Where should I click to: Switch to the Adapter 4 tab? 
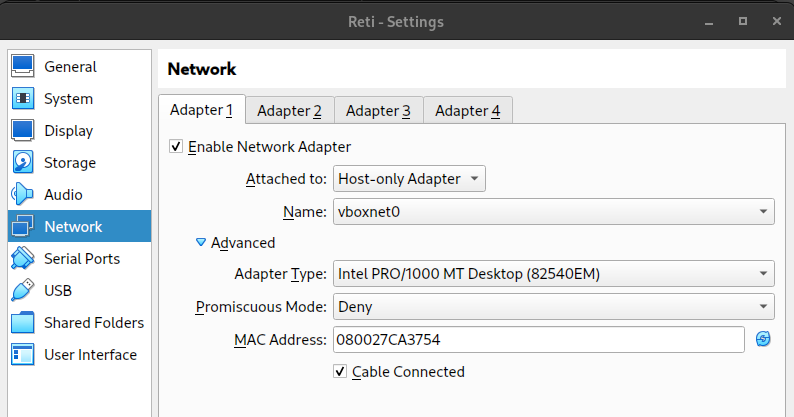tap(467, 111)
